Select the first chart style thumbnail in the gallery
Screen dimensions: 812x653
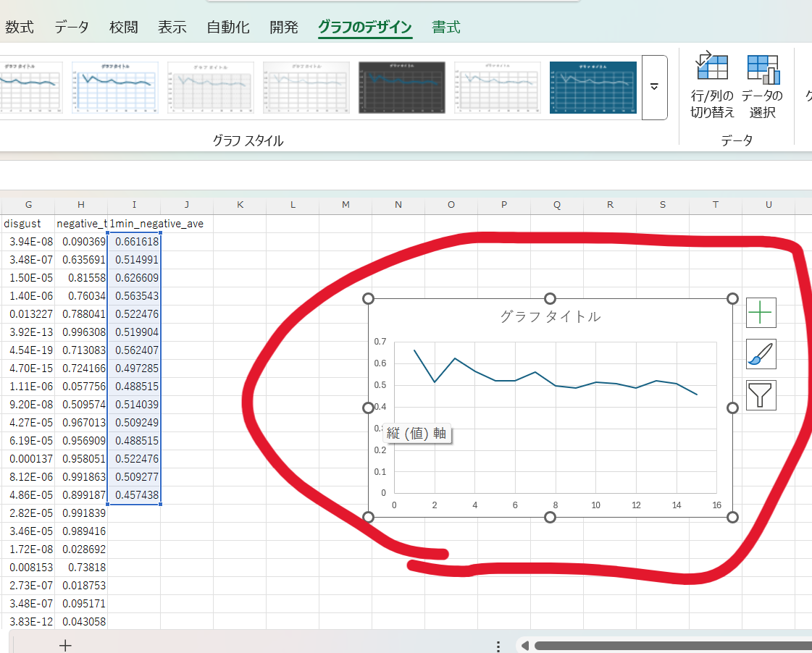click(29, 87)
